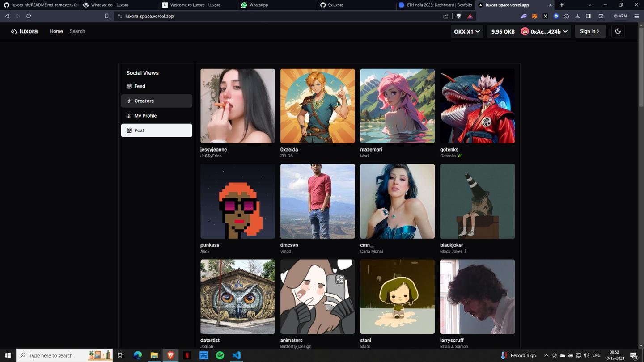Click the 9.96 OKB balance
The height and width of the screenshot is (362, 644).
click(x=503, y=31)
